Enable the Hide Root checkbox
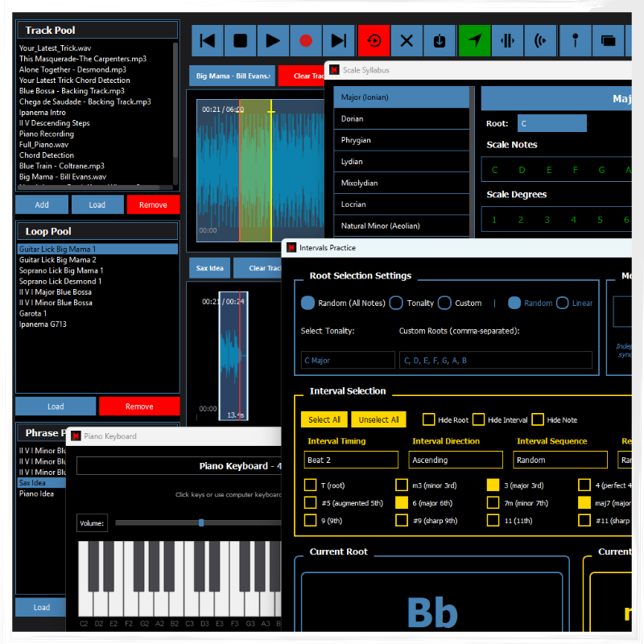Screen dimensions: 644x644 pos(429,419)
